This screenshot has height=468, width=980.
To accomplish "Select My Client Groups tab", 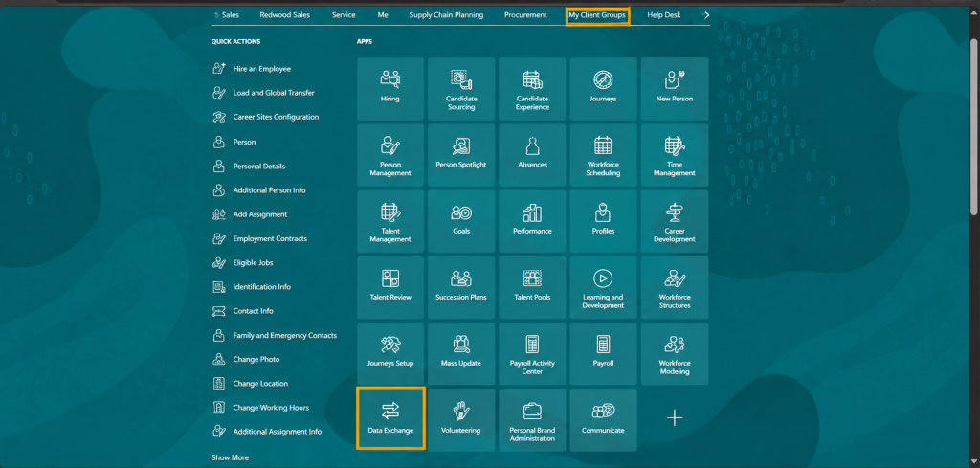I will [597, 15].
